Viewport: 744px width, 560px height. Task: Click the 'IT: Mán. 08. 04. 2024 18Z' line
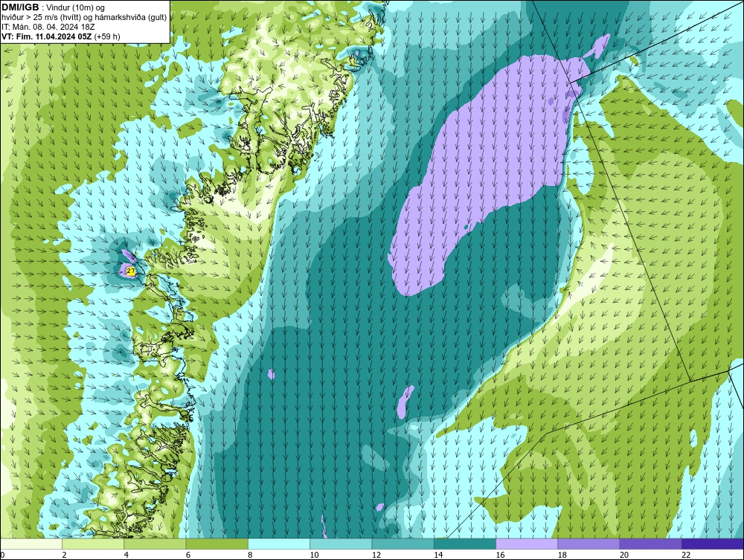pos(48,27)
